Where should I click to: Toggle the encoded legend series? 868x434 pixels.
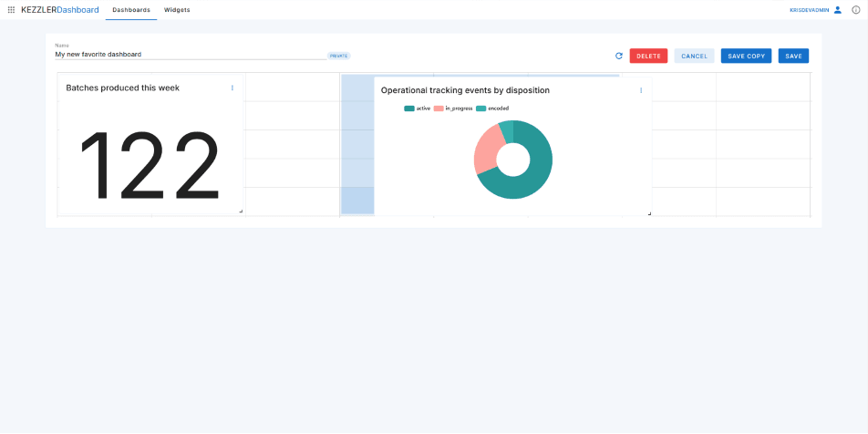492,108
